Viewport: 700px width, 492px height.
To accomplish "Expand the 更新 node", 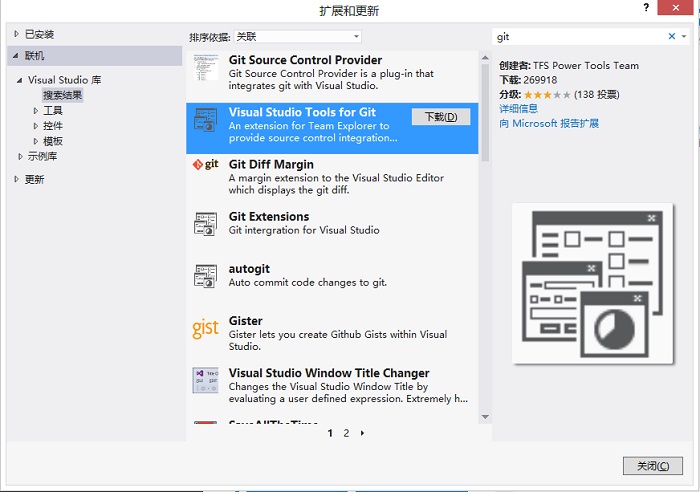I will [17, 179].
